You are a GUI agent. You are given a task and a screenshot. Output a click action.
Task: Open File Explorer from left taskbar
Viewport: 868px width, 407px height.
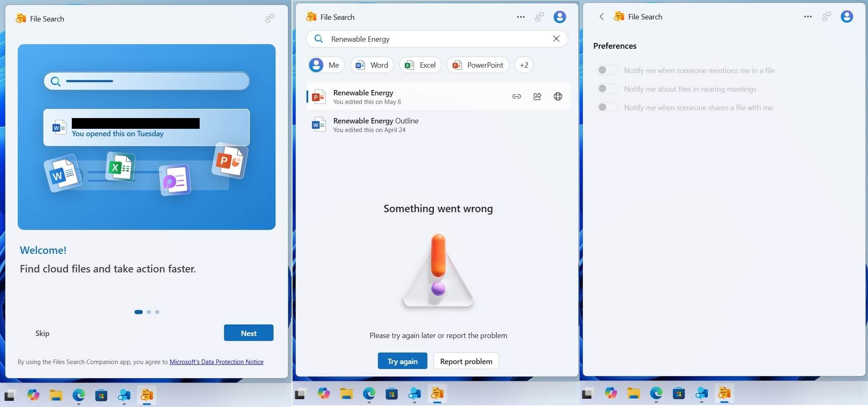(x=56, y=395)
